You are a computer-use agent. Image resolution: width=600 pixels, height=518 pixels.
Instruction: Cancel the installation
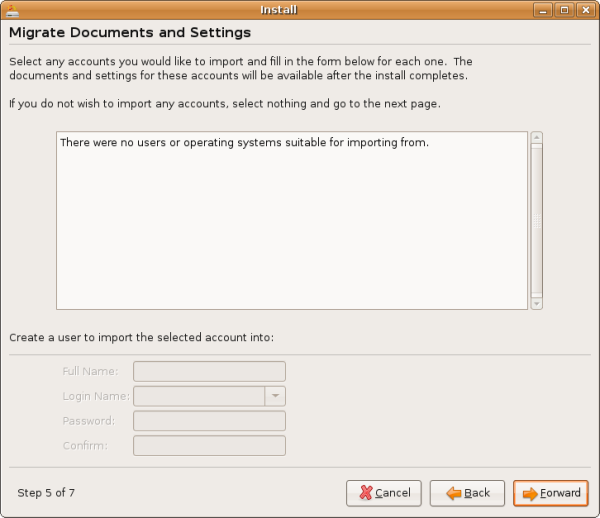pyautogui.click(x=384, y=493)
